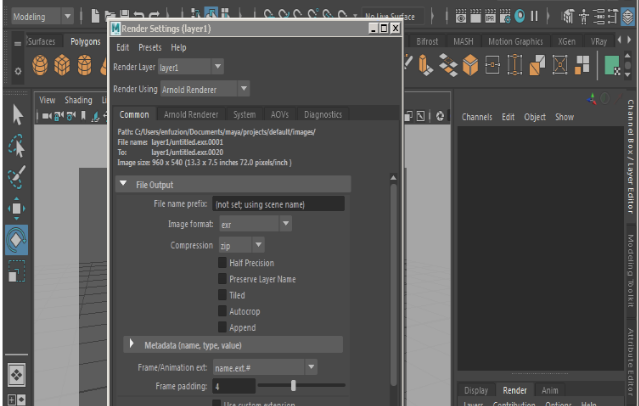Image resolution: width=639 pixels, height=406 pixels.
Task: Open the MASH shelf tab
Action: [463, 42]
